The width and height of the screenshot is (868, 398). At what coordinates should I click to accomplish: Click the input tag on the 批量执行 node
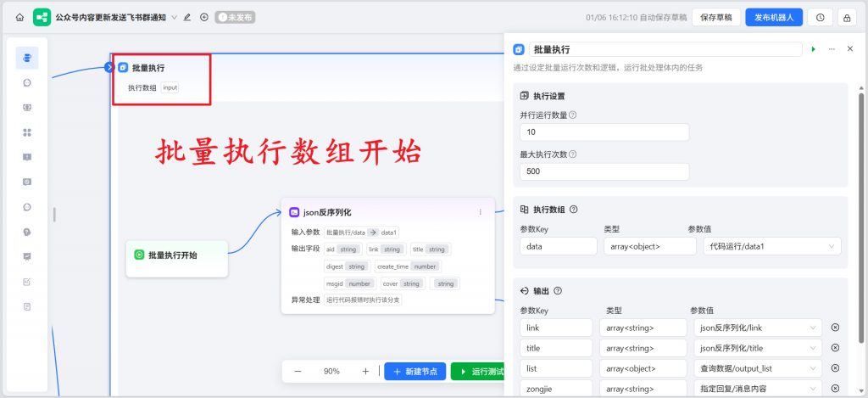(x=170, y=87)
